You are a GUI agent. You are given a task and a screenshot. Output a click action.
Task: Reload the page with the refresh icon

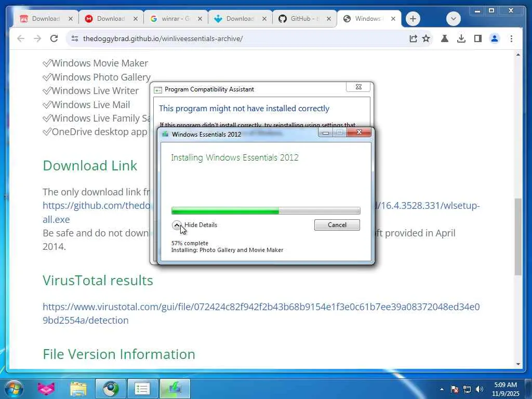point(54,38)
